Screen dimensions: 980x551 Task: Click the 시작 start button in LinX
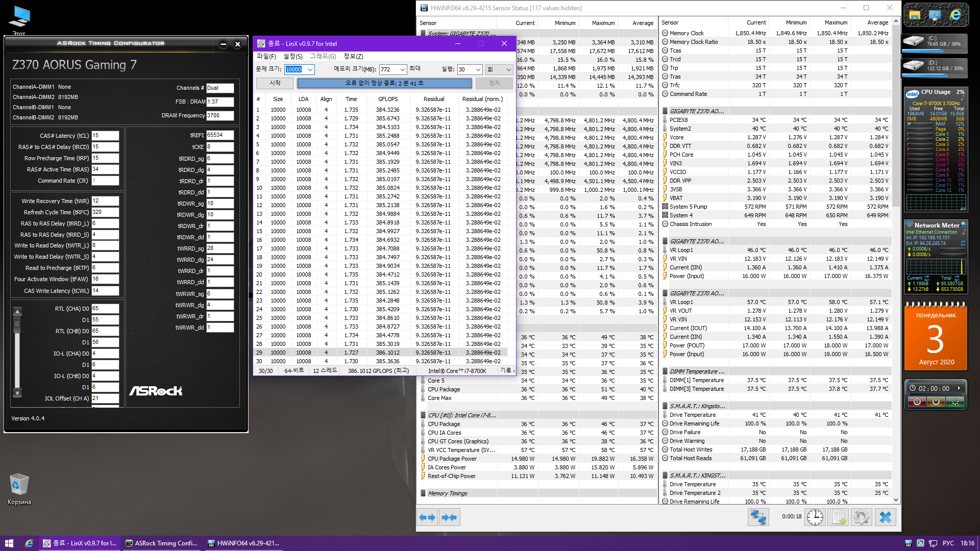[275, 83]
